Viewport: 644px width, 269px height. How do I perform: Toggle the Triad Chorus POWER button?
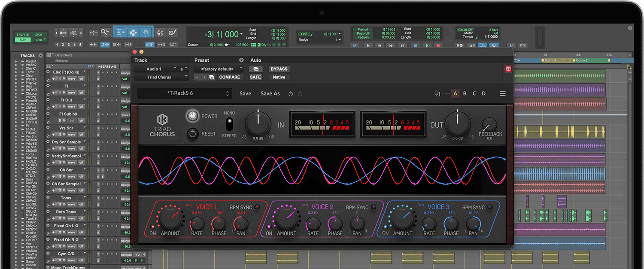click(x=193, y=116)
